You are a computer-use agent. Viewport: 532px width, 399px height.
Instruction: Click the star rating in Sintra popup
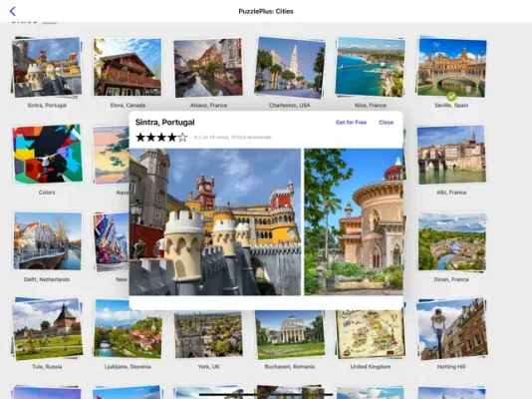pyautogui.click(x=161, y=138)
